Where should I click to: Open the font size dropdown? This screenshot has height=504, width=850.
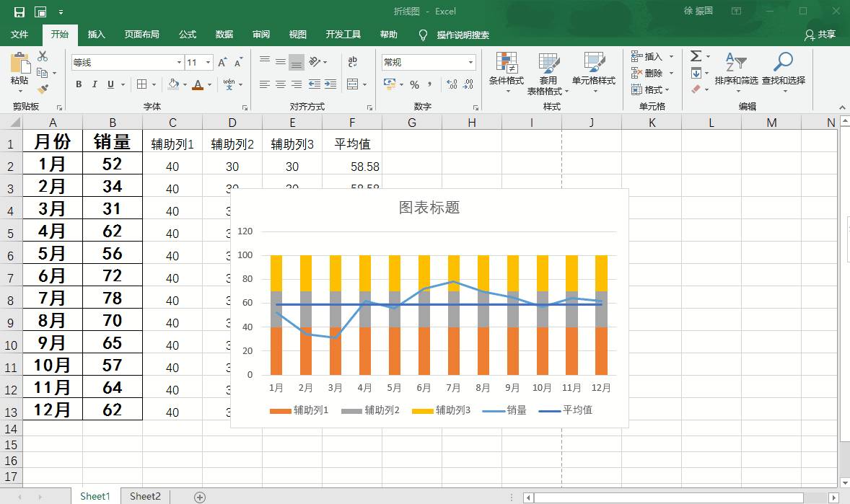point(208,62)
